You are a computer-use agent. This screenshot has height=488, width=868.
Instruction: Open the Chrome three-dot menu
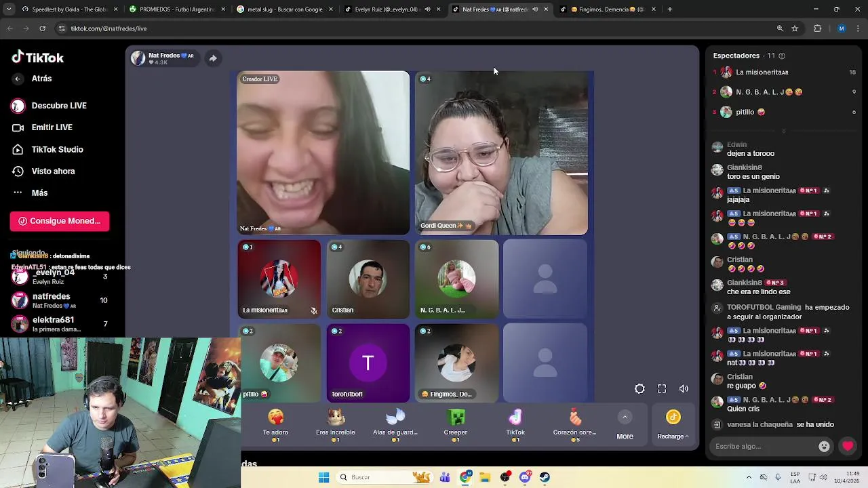click(859, 28)
